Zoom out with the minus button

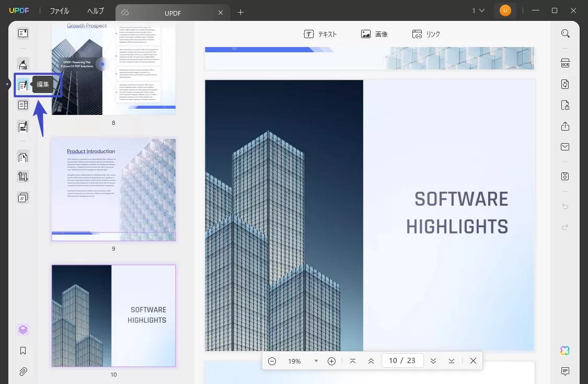click(x=272, y=361)
